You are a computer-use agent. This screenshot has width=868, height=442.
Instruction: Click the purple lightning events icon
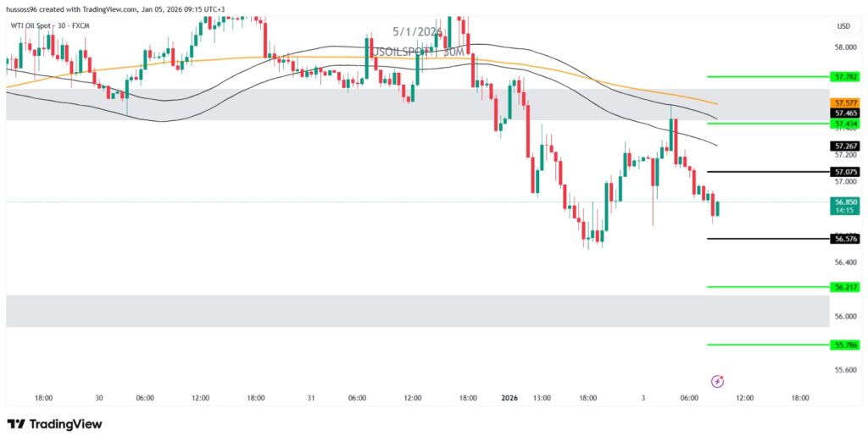pyautogui.click(x=717, y=381)
